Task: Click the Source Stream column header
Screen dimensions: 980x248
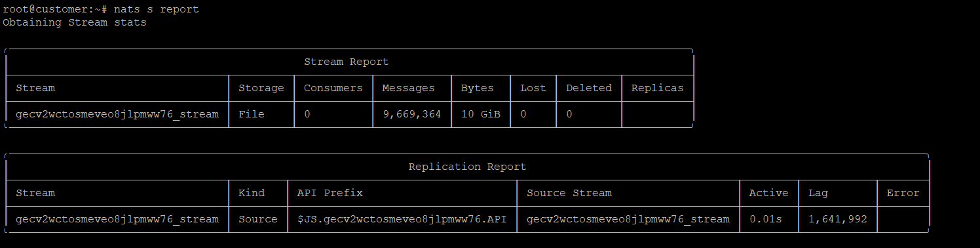Action: [569, 193]
